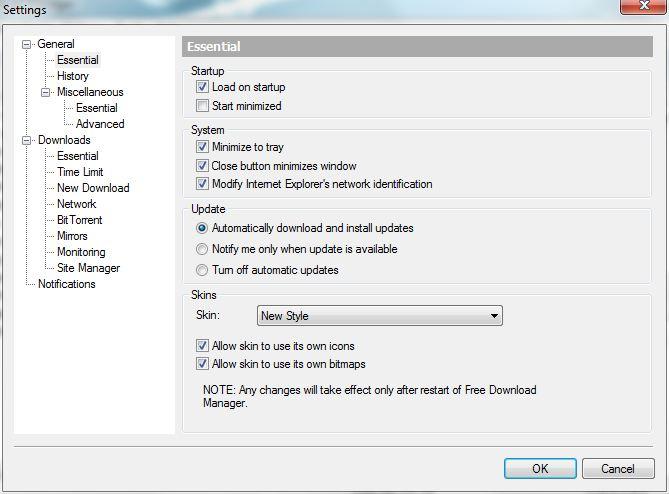Image resolution: width=669 pixels, height=494 pixels.
Task: Click the OK button
Action: 539,468
